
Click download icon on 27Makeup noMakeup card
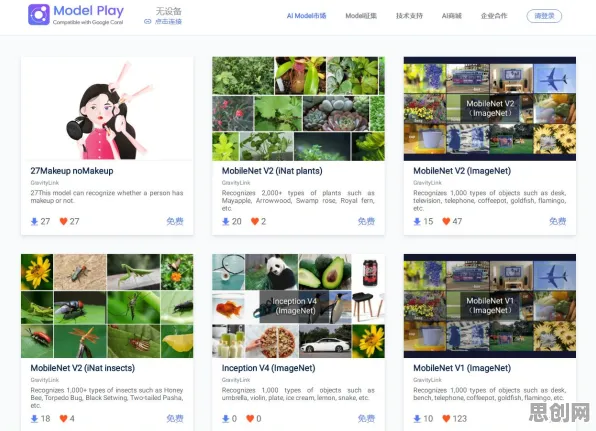point(34,221)
